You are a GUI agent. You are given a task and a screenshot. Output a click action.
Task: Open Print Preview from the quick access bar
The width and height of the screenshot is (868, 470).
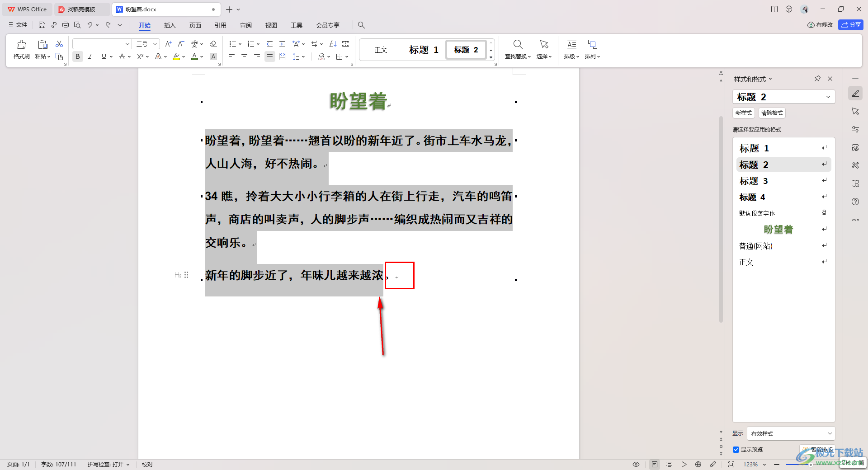click(77, 25)
